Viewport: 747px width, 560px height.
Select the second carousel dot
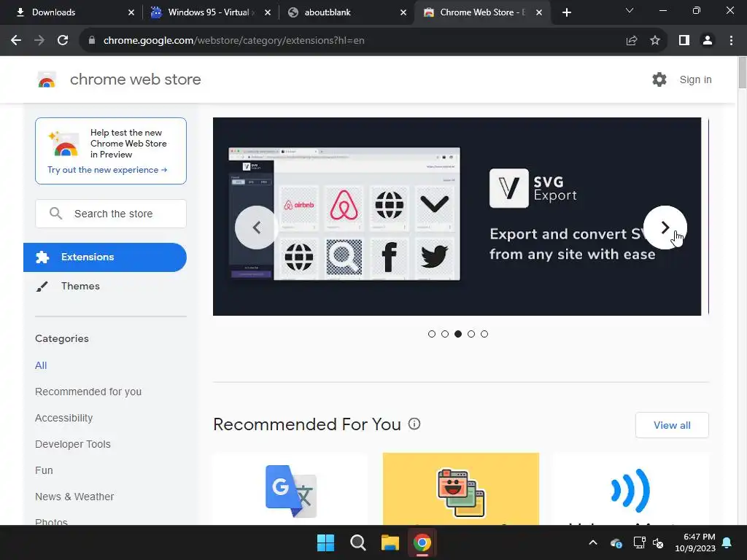(x=445, y=334)
